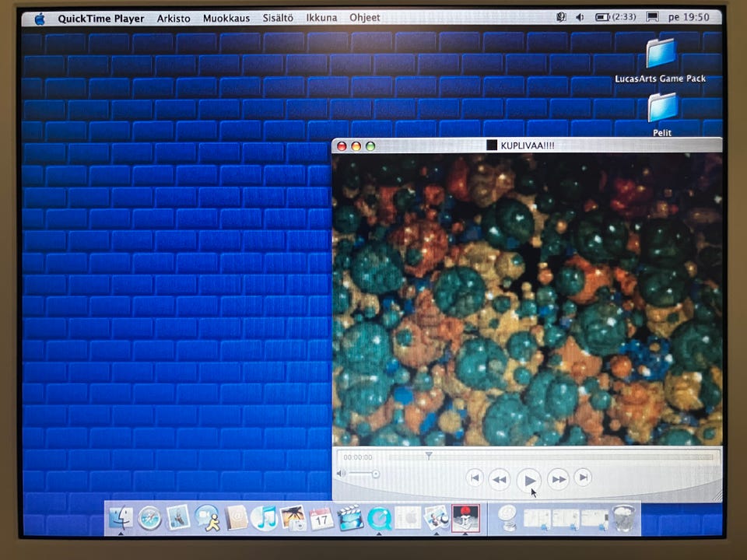The image size is (747, 560).
Task: Launch Safari from the Dock
Action: [x=149, y=518]
